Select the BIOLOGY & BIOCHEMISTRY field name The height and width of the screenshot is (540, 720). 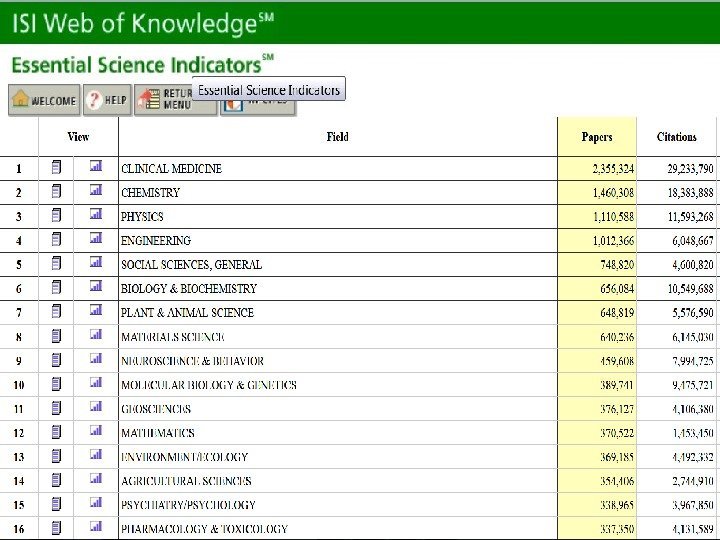click(189, 288)
